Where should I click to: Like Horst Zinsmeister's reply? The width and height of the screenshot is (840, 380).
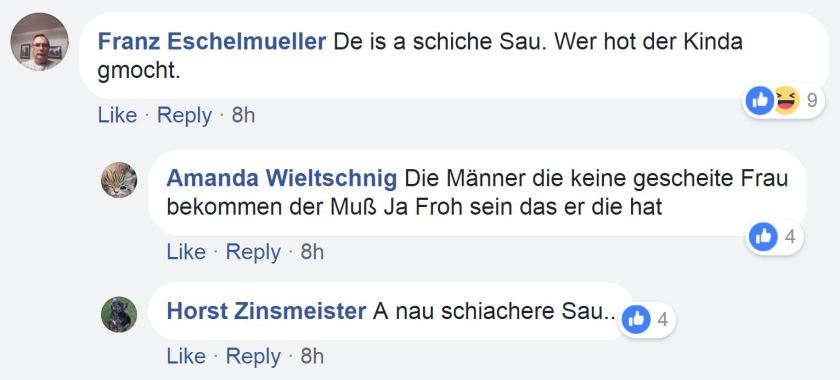(186, 356)
